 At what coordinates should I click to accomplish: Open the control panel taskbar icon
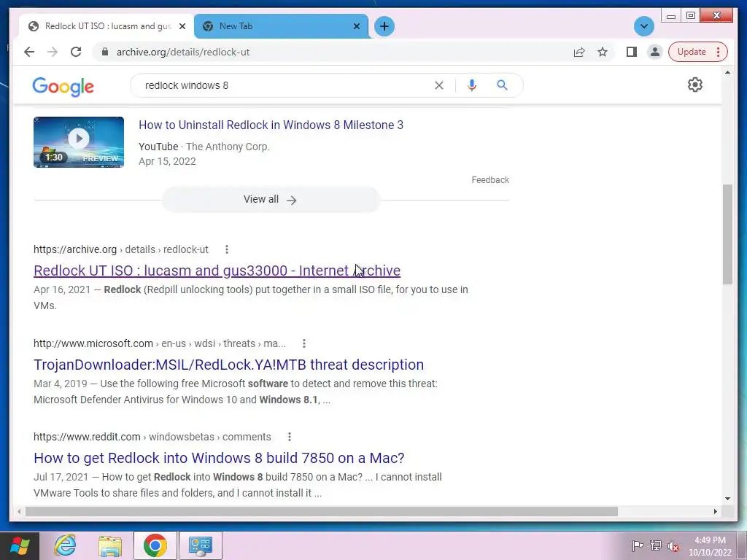(x=201, y=545)
